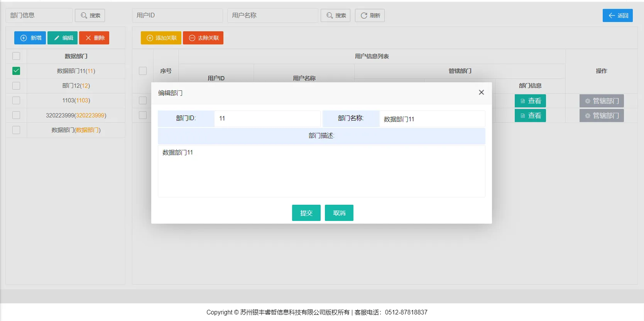Click the 刷新 refresh button

(x=370, y=15)
